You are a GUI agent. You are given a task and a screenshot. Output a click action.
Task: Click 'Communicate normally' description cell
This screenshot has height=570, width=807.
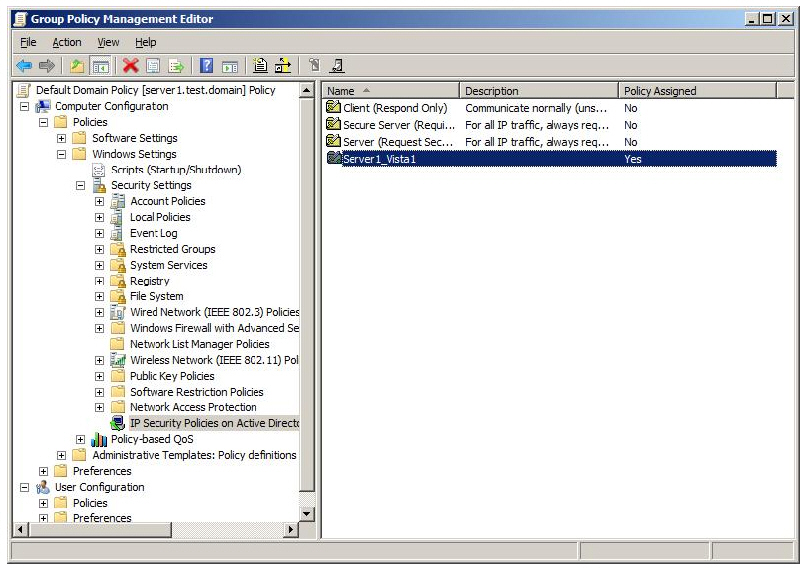pos(536,108)
